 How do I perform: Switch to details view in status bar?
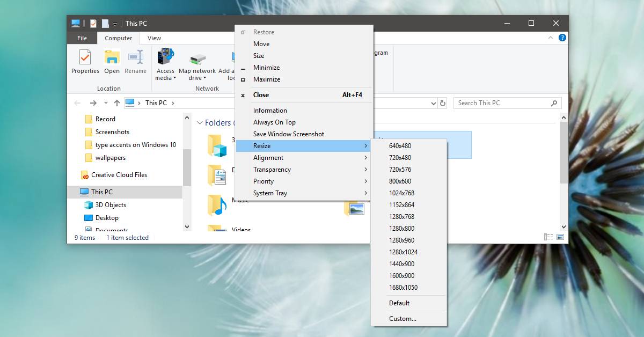click(548, 237)
